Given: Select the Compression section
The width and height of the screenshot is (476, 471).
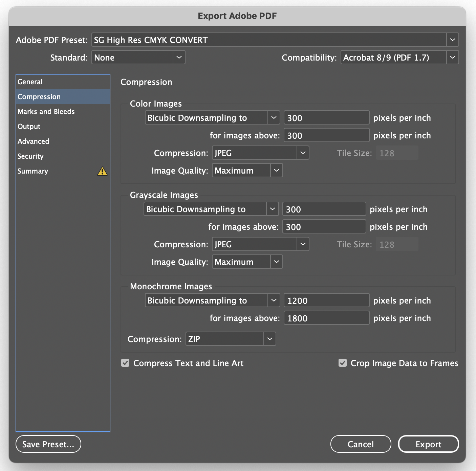Looking at the screenshot, I should point(63,97).
